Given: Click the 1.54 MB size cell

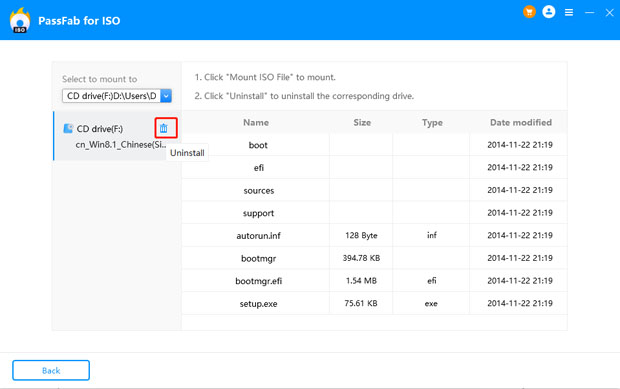Looking at the screenshot, I should coord(361,281).
